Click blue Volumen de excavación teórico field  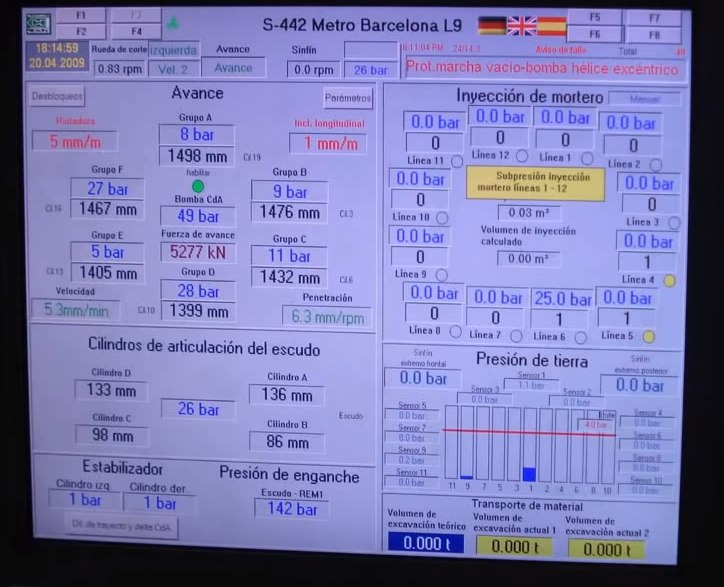coord(426,543)
